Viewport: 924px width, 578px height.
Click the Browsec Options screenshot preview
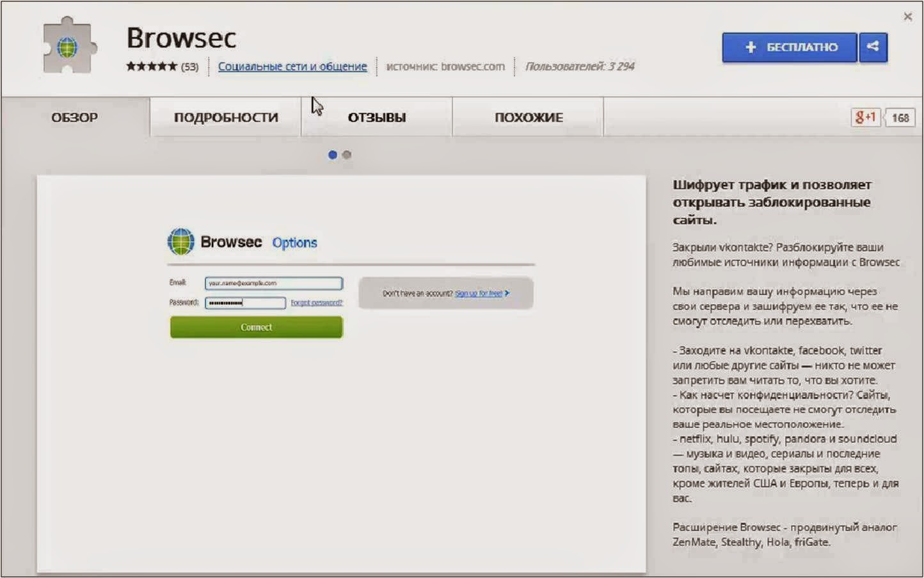tap(341, 374)
